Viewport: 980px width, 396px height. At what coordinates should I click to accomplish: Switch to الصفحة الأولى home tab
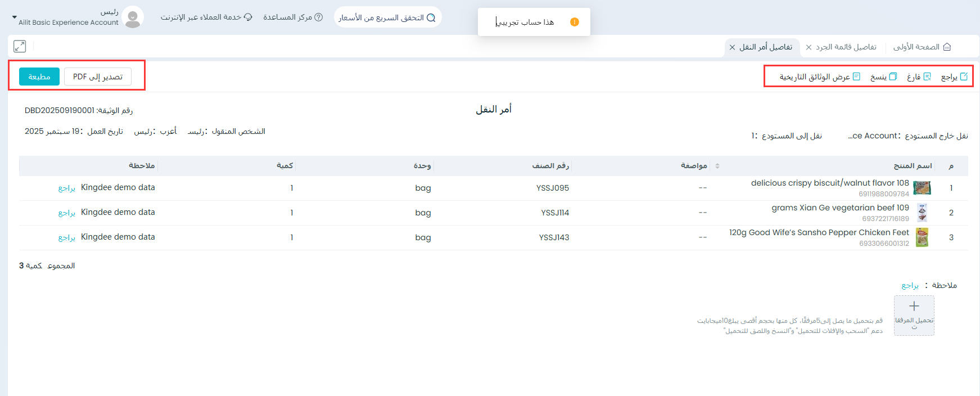922,47
